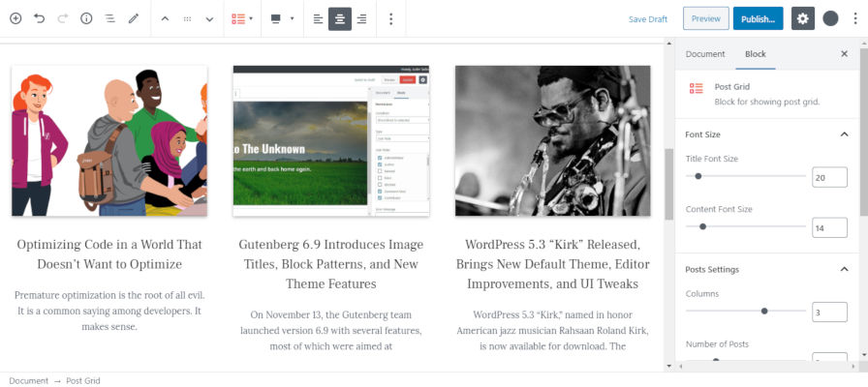Click sidebar horizontal scrollbar right arrow
Image resolution: width=868 pixels, height=387 pixels.
pyautogui.click(x=855, y=366)
